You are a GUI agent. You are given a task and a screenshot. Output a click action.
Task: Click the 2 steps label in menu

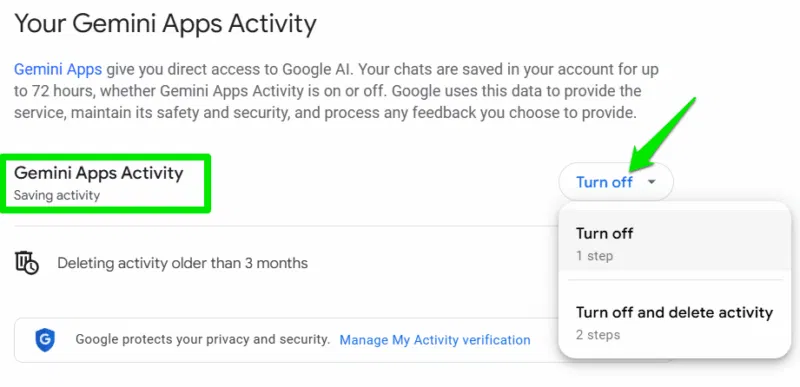coord(598,334)
